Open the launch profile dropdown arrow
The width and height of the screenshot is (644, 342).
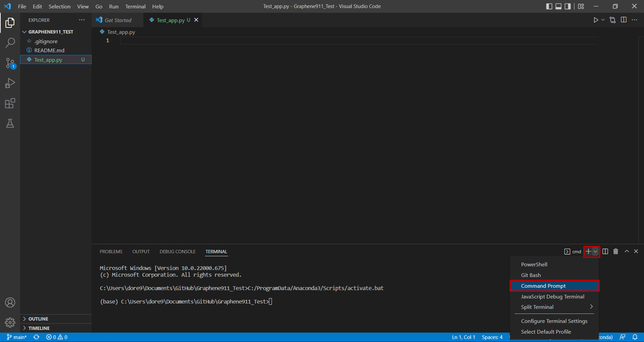click(595, 252)
